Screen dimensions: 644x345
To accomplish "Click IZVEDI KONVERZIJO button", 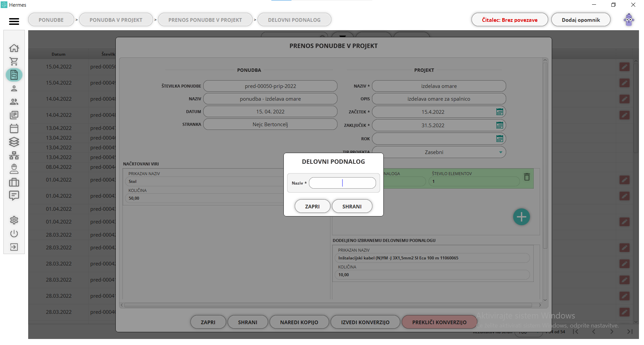I will coord(365,322).
